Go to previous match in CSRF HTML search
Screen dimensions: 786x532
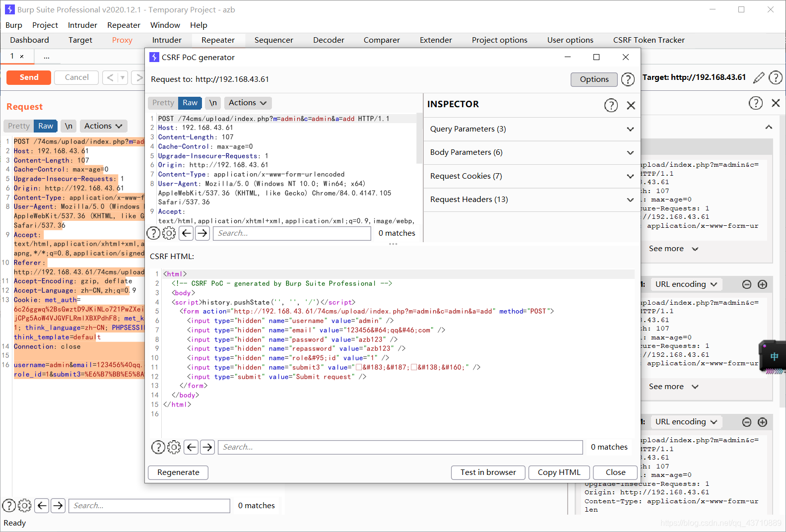click(191, 447)
